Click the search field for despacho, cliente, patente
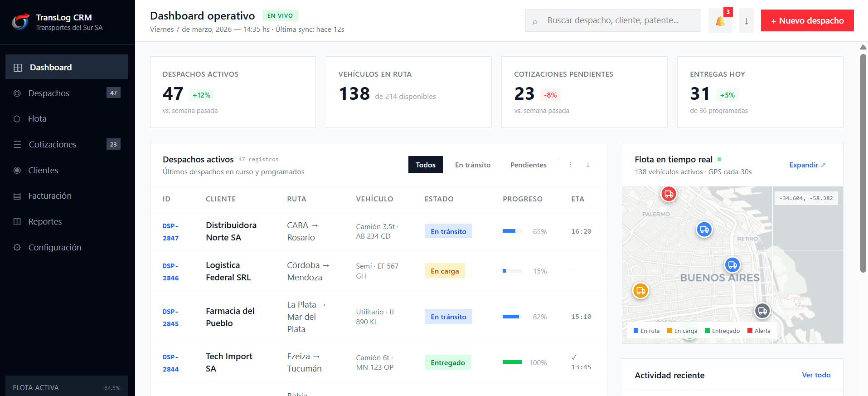Image resolution: width=868 pixels, height=396 pixels. click(x=613, y=20)
